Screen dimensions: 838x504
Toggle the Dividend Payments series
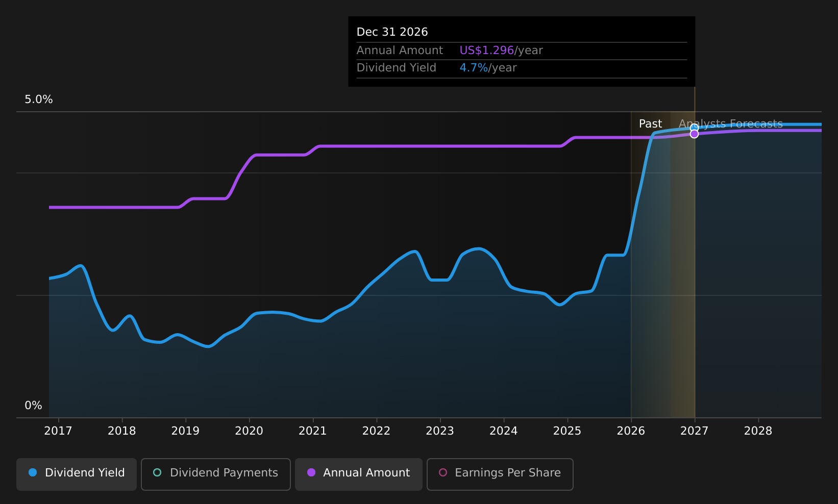(216, 474)
